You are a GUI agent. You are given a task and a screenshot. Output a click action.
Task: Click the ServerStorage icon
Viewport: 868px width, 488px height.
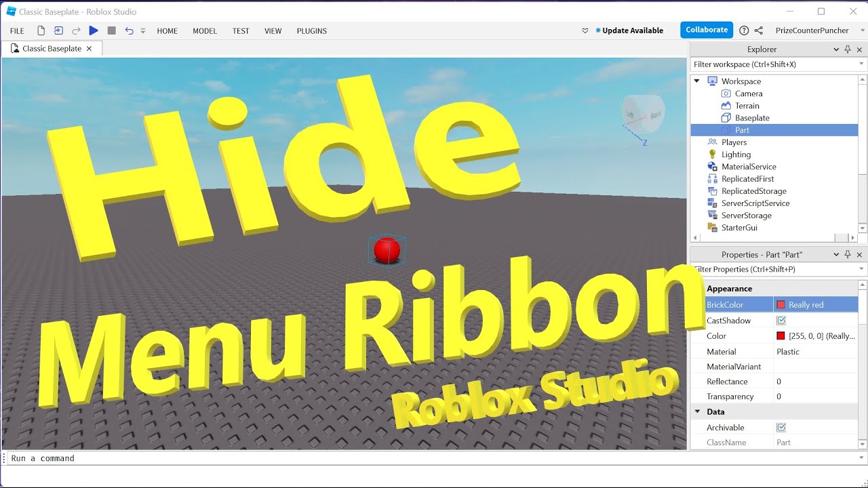pyautogui.click(x=712, y=216)
